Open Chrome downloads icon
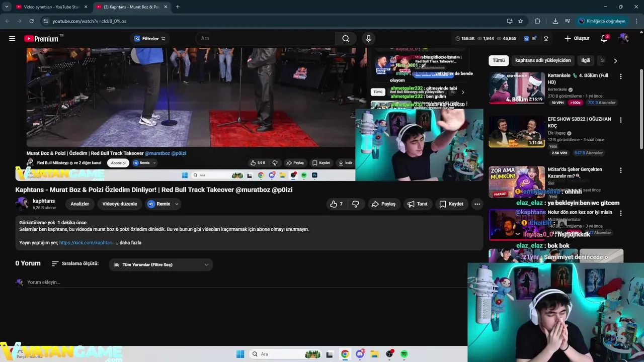Image resolution: width=644 pixels, height=362 pixels. coord(555,21)
